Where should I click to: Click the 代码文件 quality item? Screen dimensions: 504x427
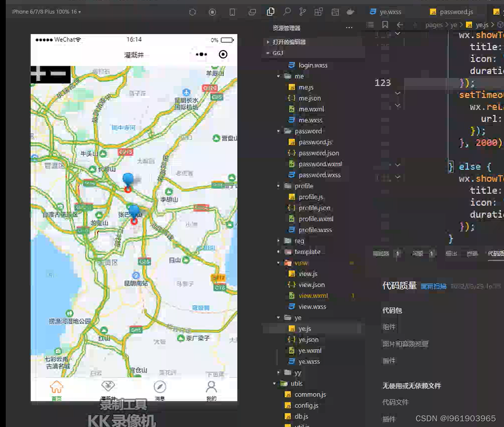coord(395,402)
